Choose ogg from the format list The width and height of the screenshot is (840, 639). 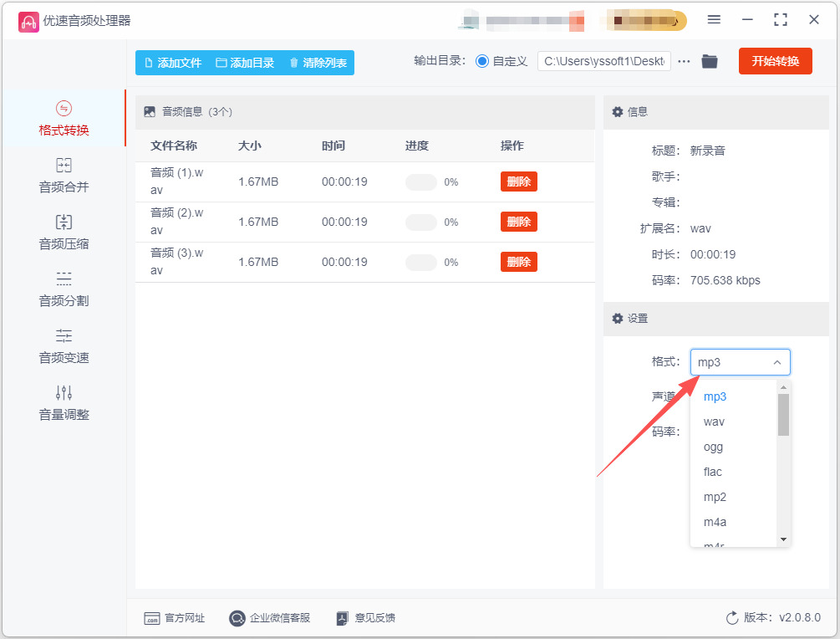pyautogui.click(x=733, y=447)
